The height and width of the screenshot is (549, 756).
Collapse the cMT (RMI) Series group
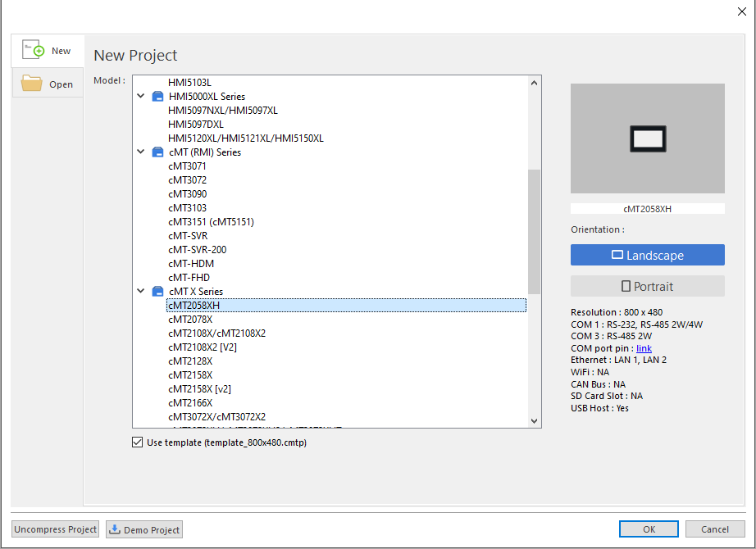coord(141,152)
